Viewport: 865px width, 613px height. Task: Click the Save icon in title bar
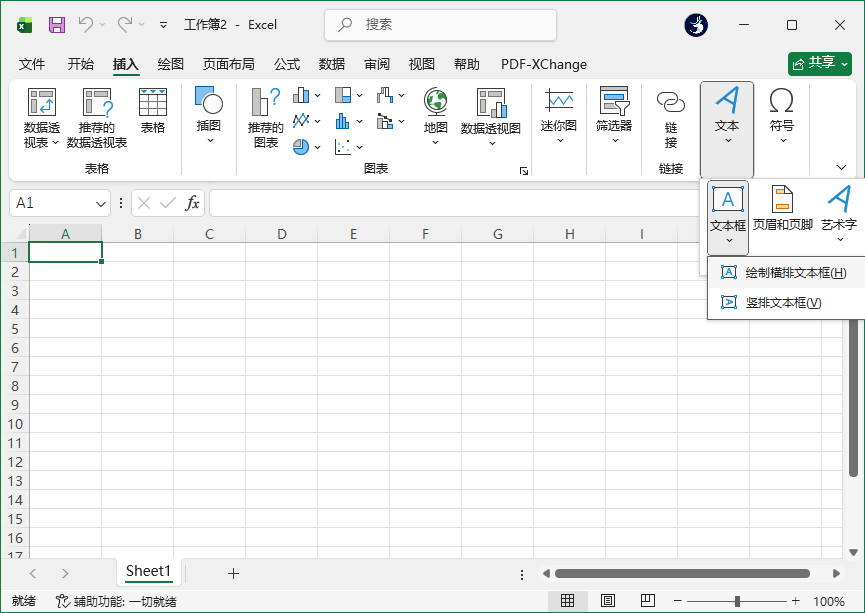[x=57, y=24]
